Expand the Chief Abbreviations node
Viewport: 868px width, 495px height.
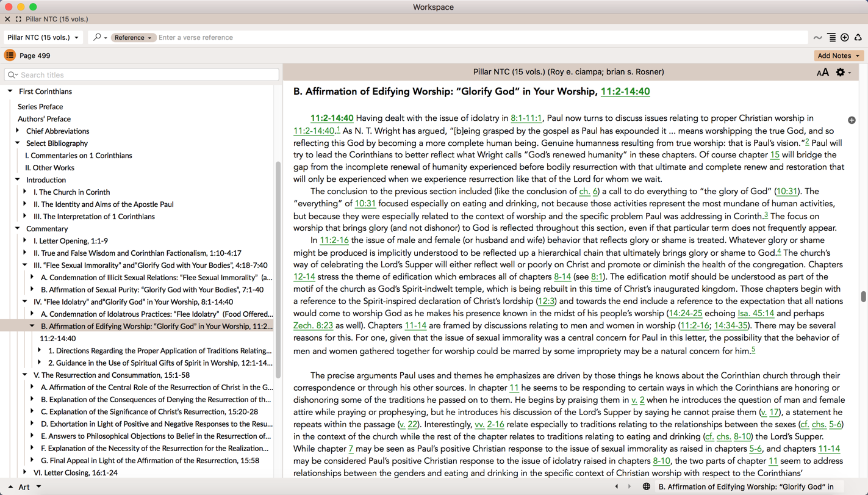coord(18,131)
